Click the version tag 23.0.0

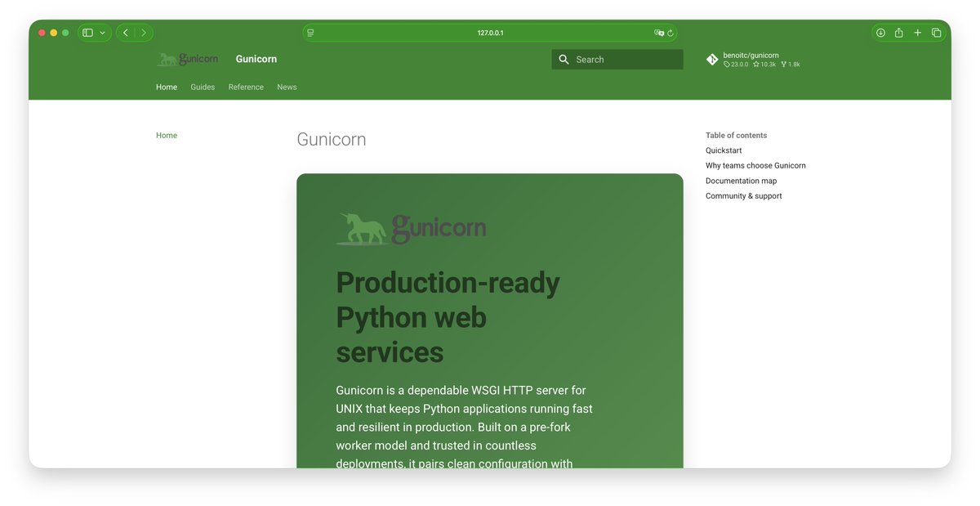pyautogui.click(x=736, y=64)
